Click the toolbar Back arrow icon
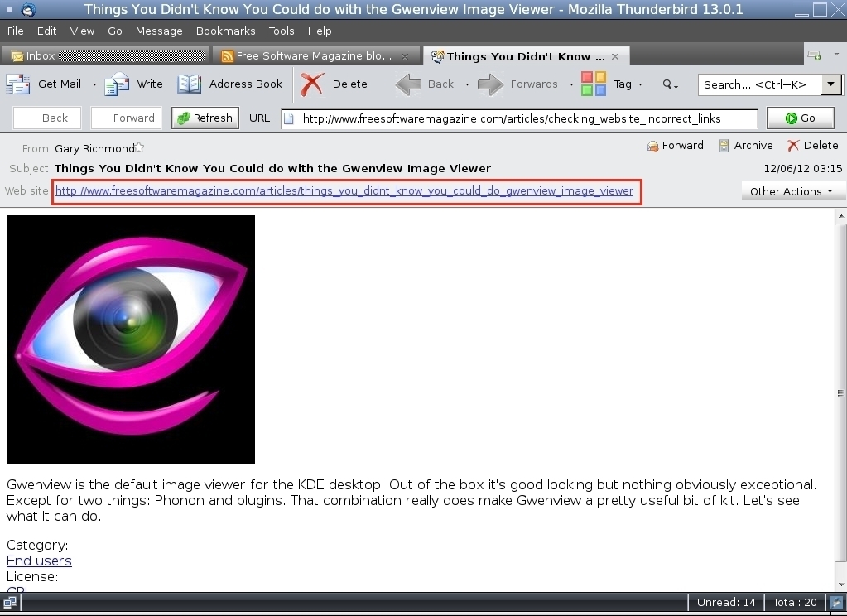 point(408,84)
